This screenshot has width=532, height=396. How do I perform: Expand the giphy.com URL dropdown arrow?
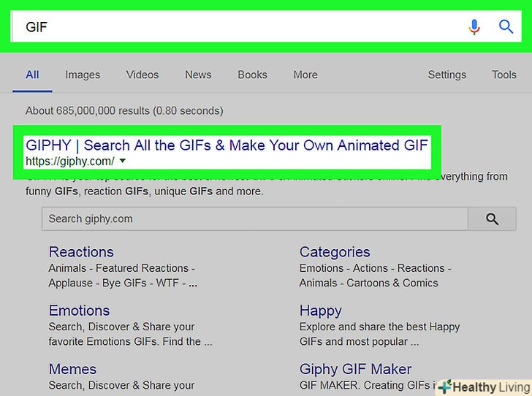pyautogui.click(x=123, y=161)
